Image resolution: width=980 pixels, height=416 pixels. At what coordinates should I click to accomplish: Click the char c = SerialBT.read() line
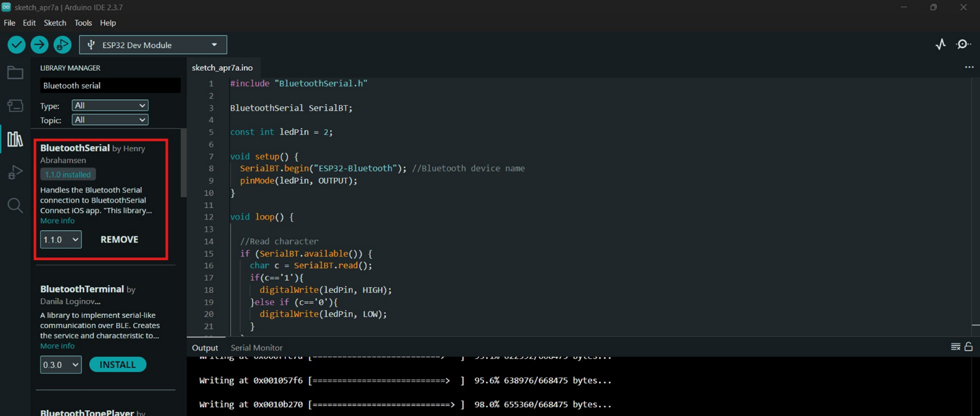pyautogui.click(x=311, y=265)
